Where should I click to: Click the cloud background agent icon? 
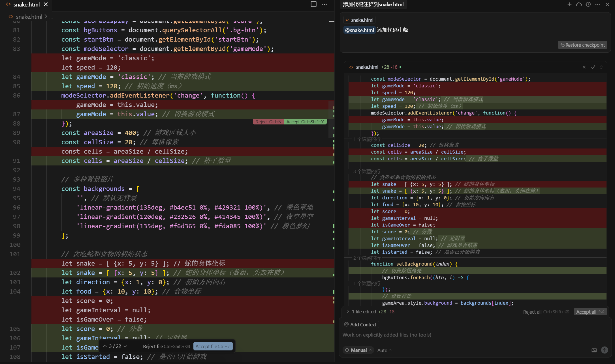[x=579, y=4]
